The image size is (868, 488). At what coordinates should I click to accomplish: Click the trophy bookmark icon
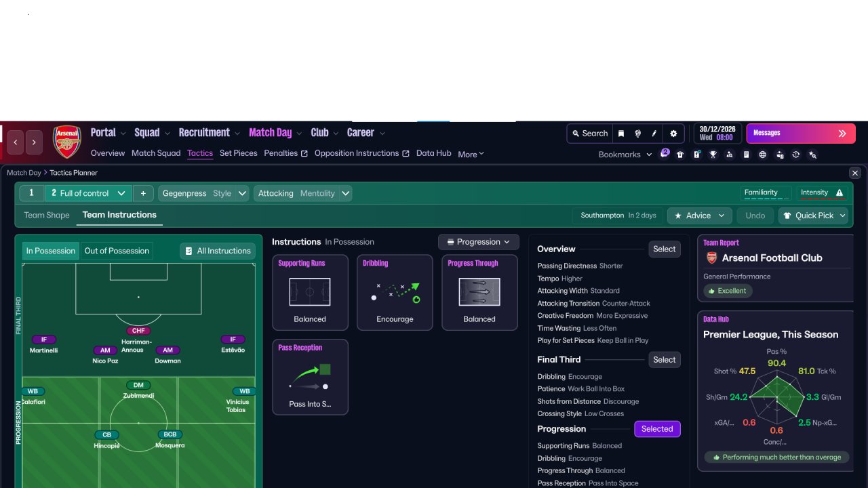(713, 155)
